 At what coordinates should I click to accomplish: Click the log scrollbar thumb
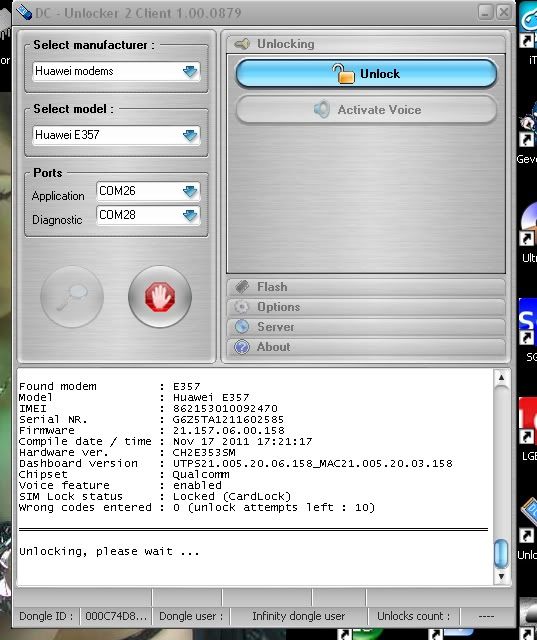click(x=501, y=553)
